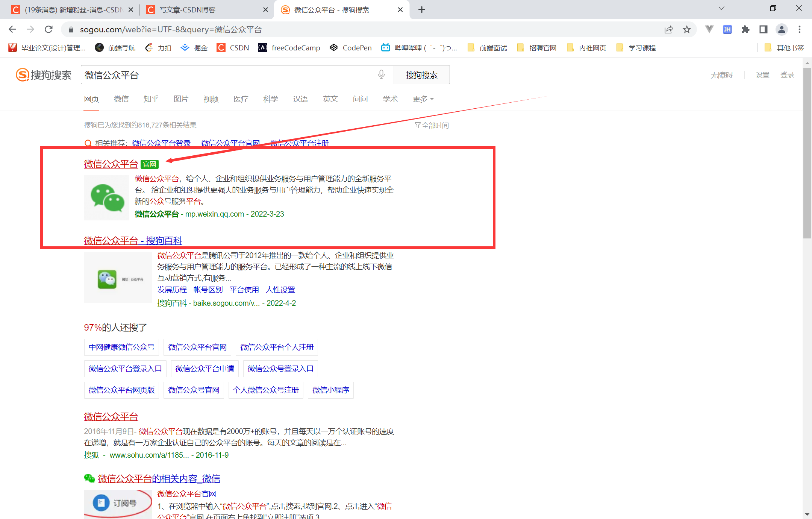Open the CSDN bookmark
Viewport: 812px width, 519px height.
coord(233,48)
